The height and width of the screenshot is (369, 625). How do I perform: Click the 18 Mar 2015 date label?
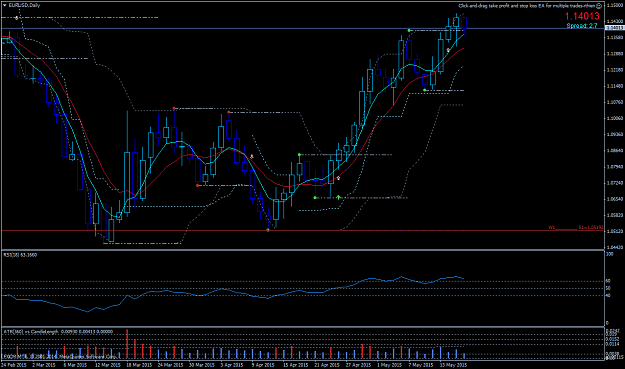coord(139,365)
